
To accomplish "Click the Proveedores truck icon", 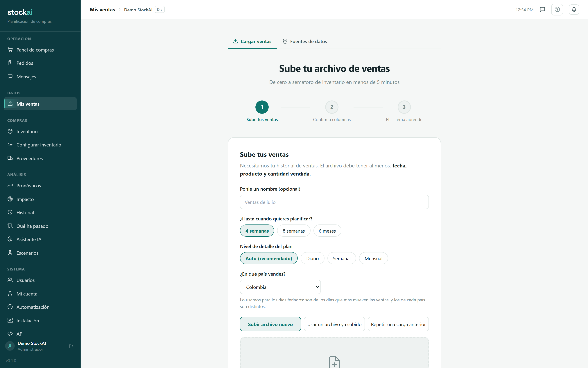I will (x=10, y=158).
